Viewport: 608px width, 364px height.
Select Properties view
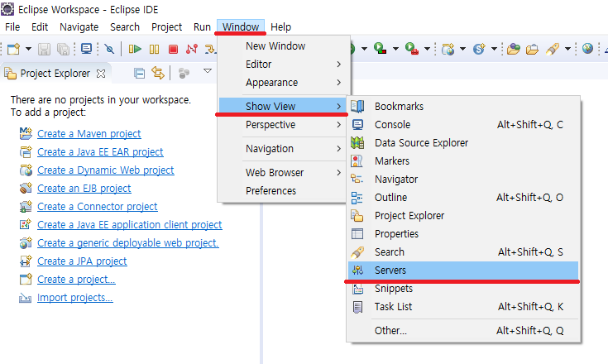463,234
